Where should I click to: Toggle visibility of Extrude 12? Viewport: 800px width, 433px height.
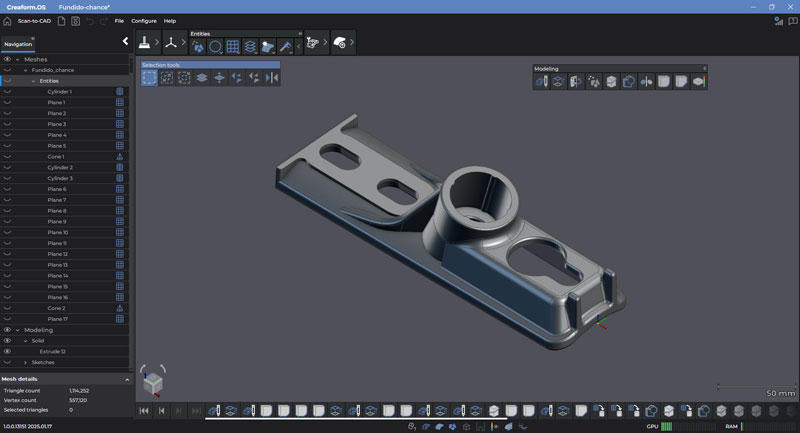pyautogui.click(x=7, y=352)
